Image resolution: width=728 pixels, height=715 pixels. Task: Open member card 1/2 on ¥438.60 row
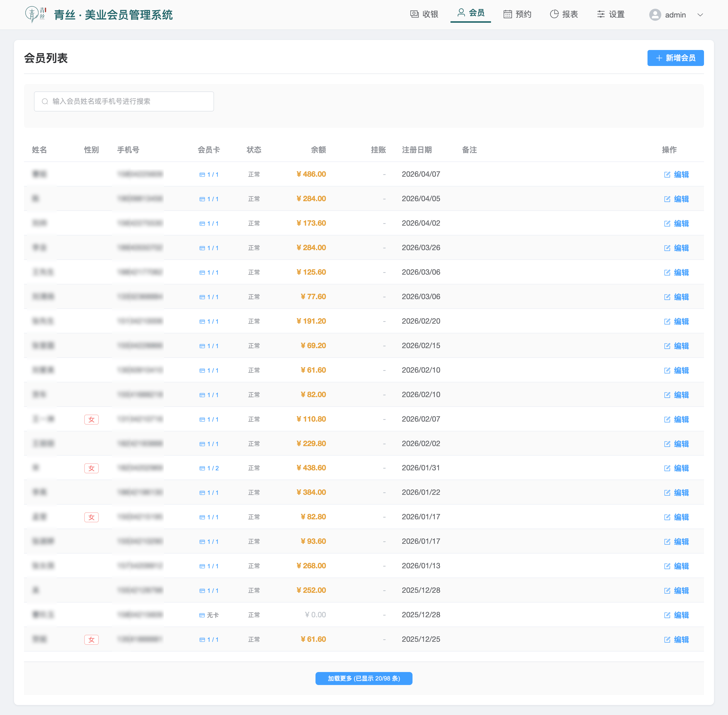pyautogui.click(x=209, y=468)
